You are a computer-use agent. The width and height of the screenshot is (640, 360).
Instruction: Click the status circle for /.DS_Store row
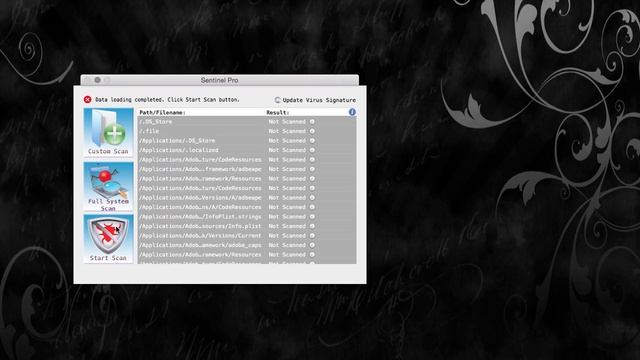pyautogui.click(x=312, y=122)
